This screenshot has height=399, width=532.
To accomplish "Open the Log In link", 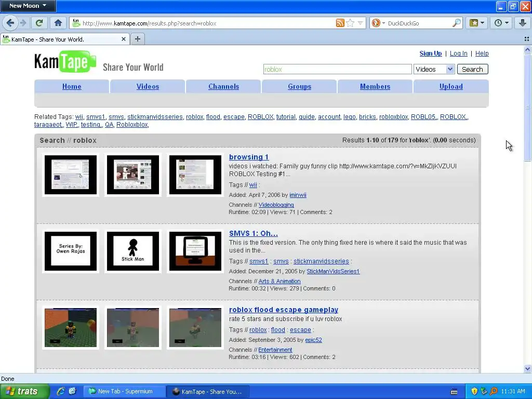I will pyautogui.click(x=458, y=54).
